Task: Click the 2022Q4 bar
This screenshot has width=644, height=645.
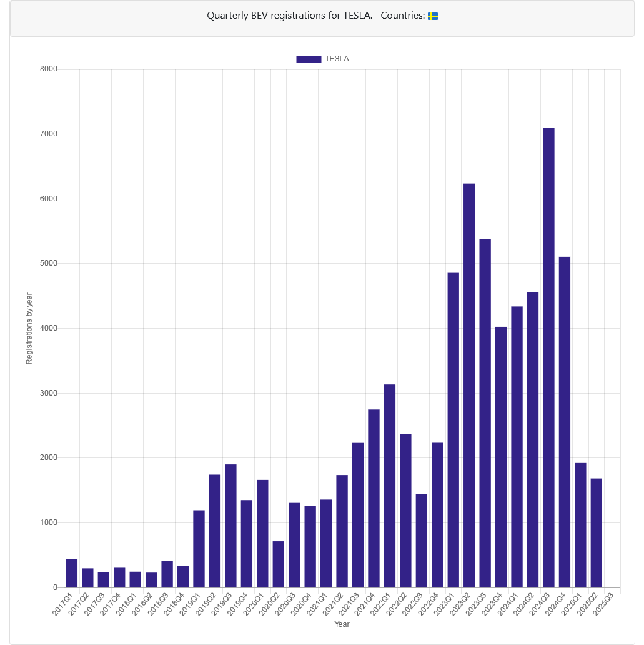Action: 438,516
